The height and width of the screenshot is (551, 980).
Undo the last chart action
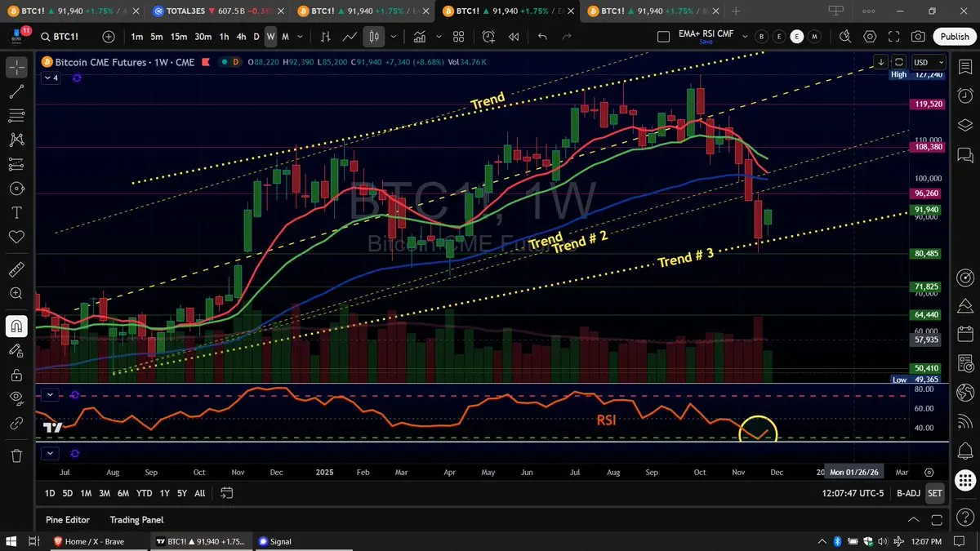pos(543,37)
